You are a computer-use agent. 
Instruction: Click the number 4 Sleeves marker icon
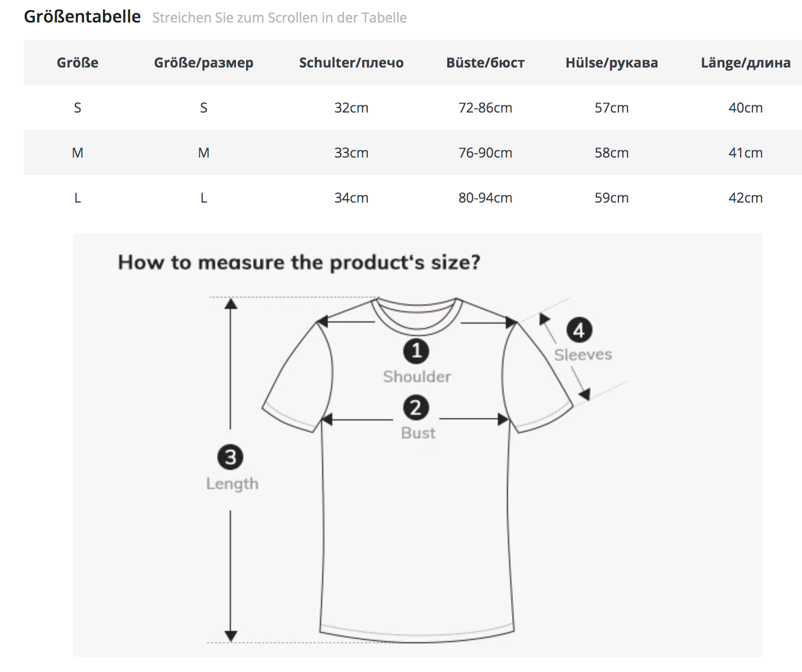[x=579, y=330]
